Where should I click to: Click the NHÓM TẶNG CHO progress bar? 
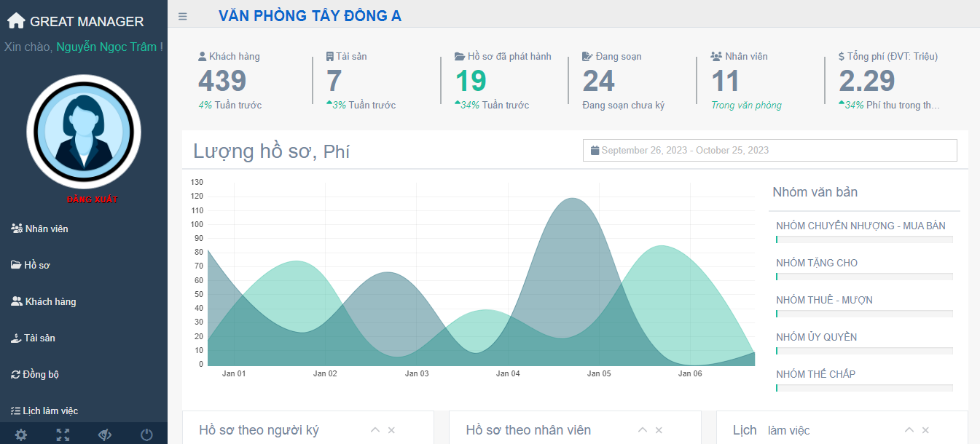tap(864, 277)
